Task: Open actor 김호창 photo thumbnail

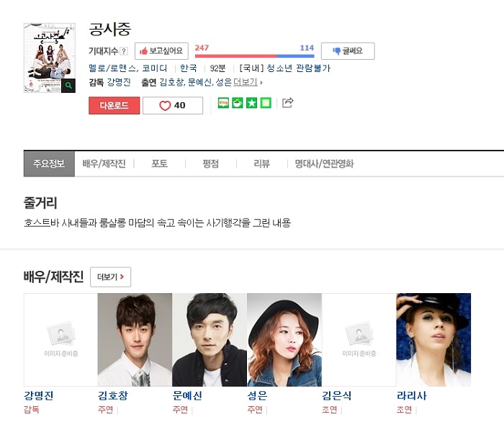Action: coord(135,339)
